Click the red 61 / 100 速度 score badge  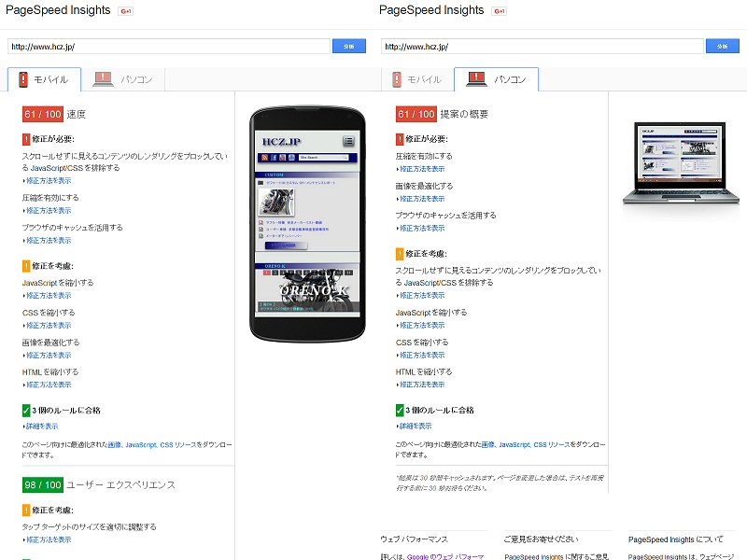coord(43,114)
